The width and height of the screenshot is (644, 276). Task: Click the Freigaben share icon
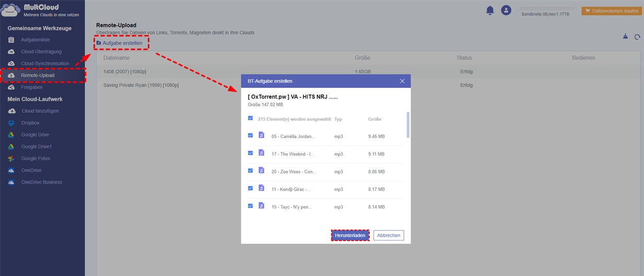click(11, 88)
